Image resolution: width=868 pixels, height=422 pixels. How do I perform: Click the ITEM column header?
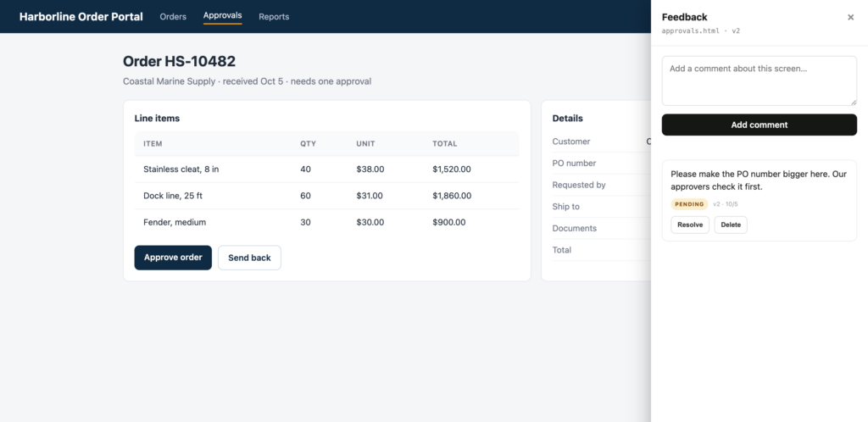[153, 144]
